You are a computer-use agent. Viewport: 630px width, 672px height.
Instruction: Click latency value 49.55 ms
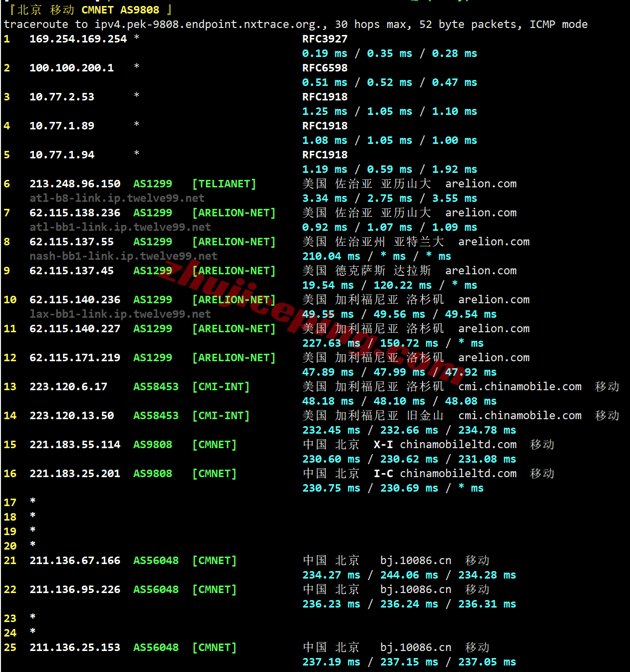click(x=328, y=314)
